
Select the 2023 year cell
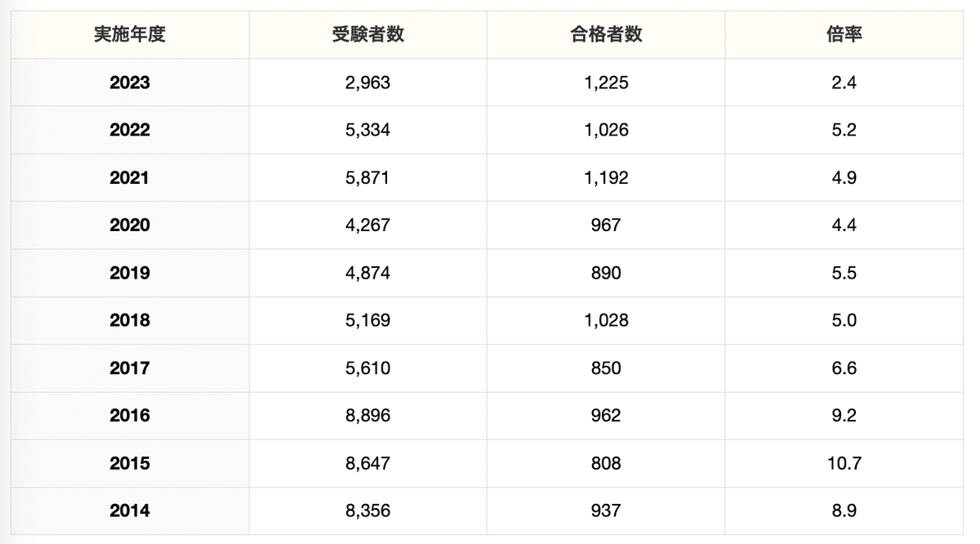click(130, 82)
